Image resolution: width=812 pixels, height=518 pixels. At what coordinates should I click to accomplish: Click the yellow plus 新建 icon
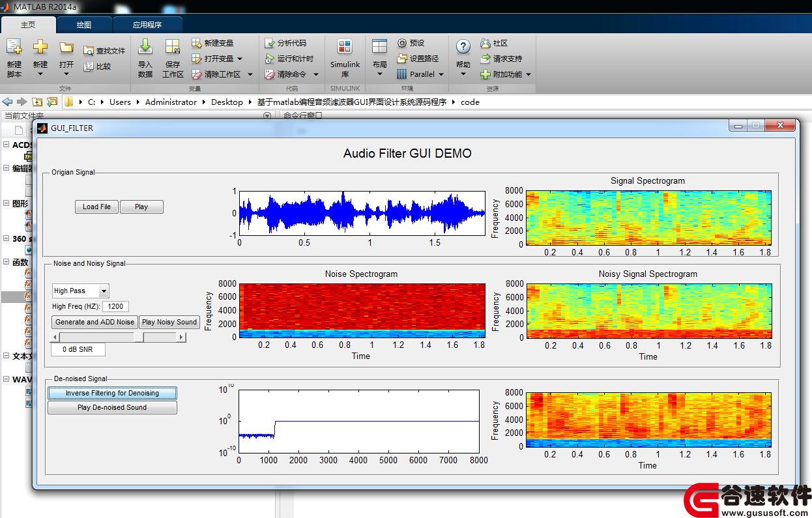(40, 46)
